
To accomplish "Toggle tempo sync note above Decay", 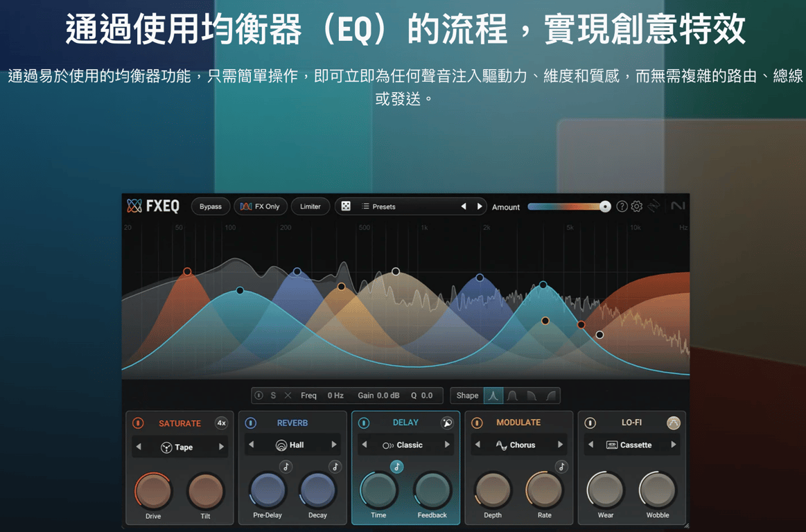I will click(x=335, y=466).
